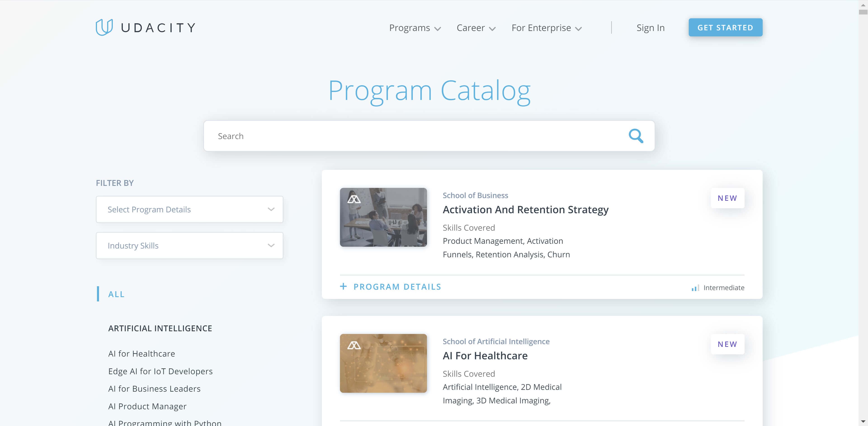Click the AI For Healthcare course thumbnail
This screenshot has height=426, width=868.
click(x=383, y=363)
